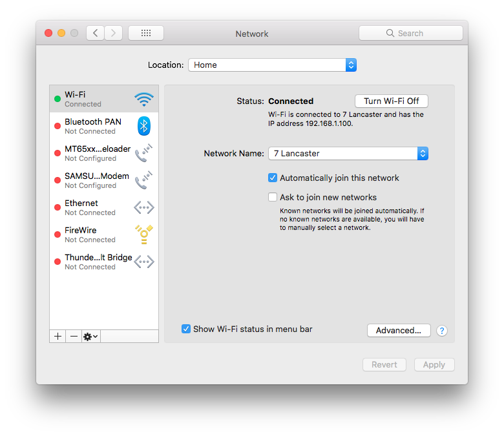The height and width of the screenshot is (436, 504).
Task: Close the Network window with red button
Action: click(x=48, y=33)
